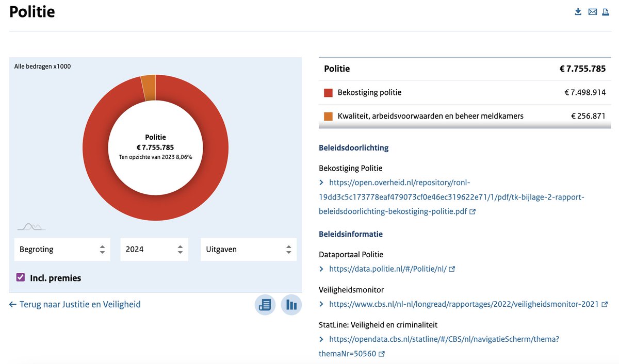619x364 pixels.
Task: Click the Ten opzichte van 2023 8,06% text
Action: [x=156, y=157]
